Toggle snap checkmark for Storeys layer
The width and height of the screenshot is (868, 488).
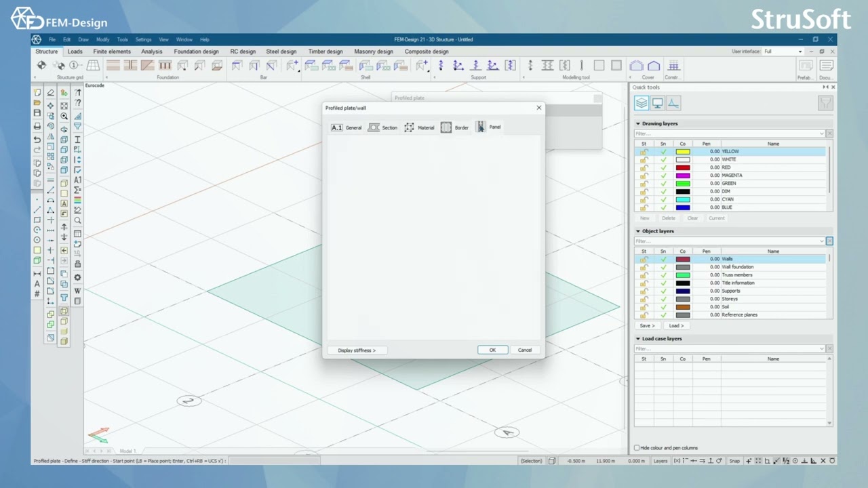(x=663, y=299)
